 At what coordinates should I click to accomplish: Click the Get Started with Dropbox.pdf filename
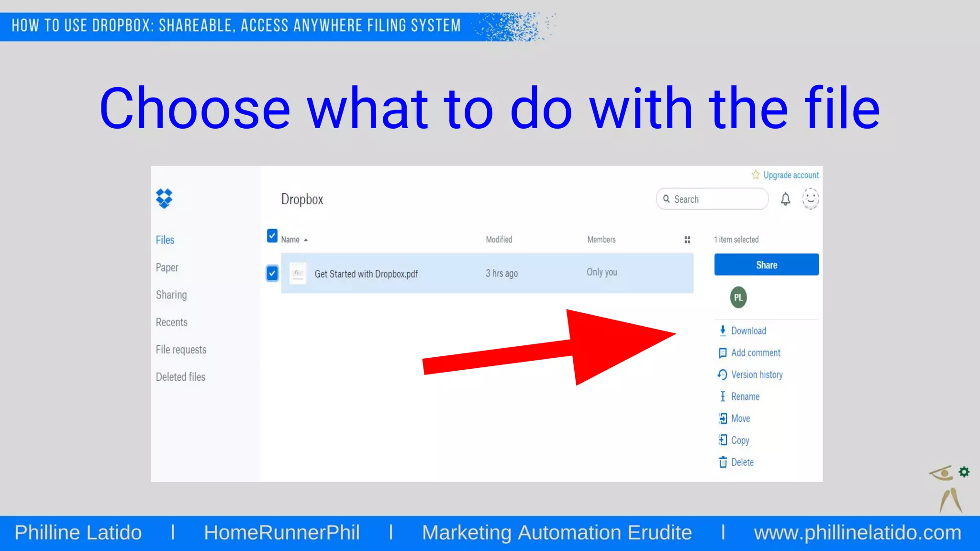tap(366, 274)
